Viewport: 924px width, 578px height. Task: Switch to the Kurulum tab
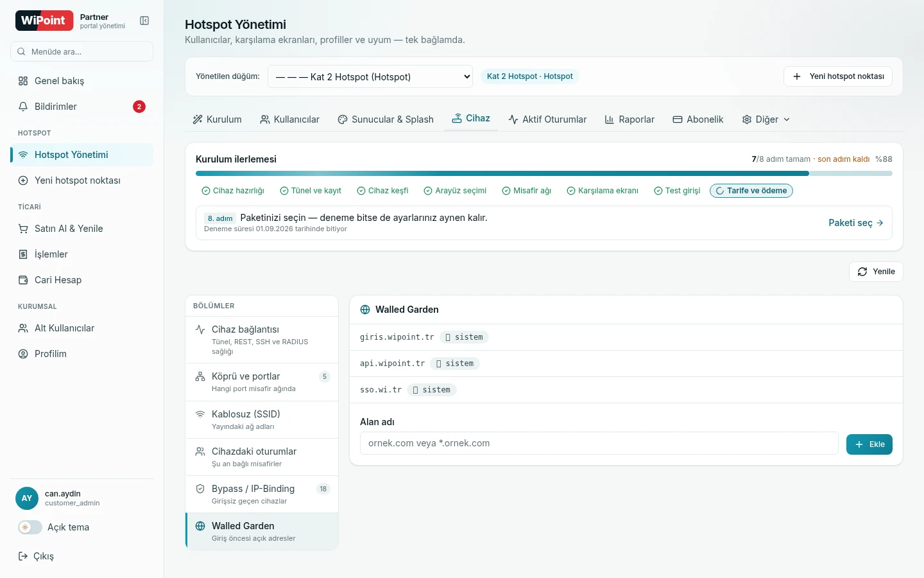217,119
